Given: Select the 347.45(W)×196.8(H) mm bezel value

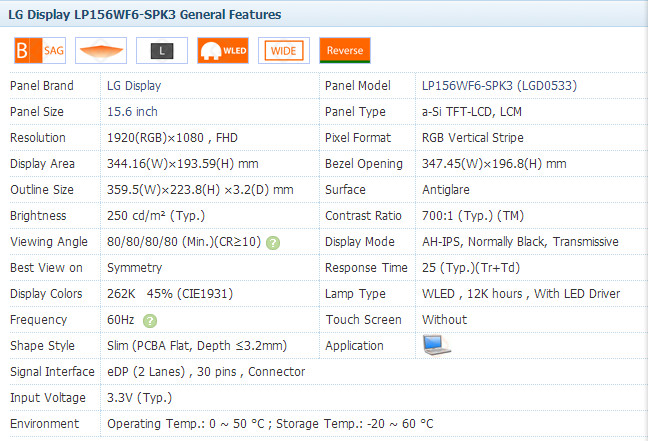Looking at the screenshot, I should (494, 164).
